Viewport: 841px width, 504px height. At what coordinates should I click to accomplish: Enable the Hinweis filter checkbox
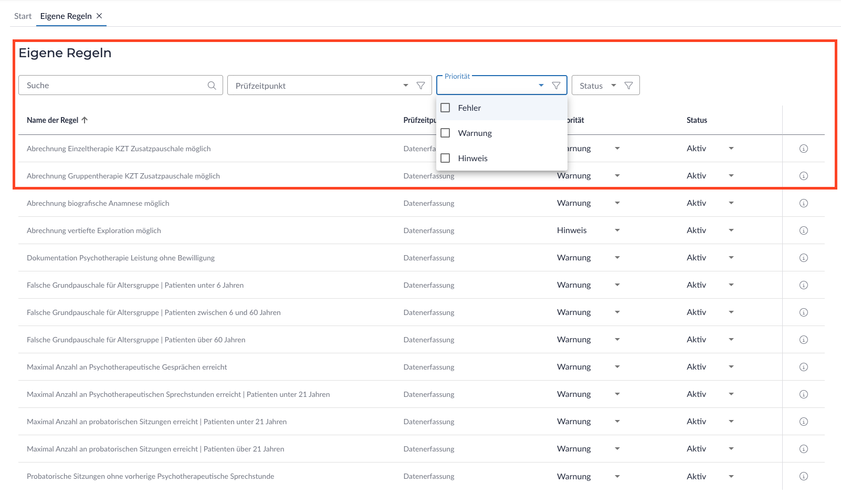(446, 158)
